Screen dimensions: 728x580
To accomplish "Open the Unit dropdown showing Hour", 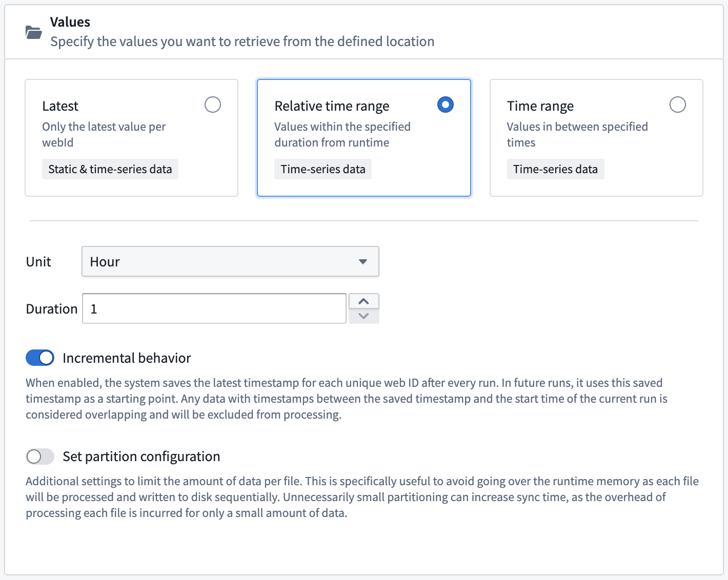I will point(230,261).
